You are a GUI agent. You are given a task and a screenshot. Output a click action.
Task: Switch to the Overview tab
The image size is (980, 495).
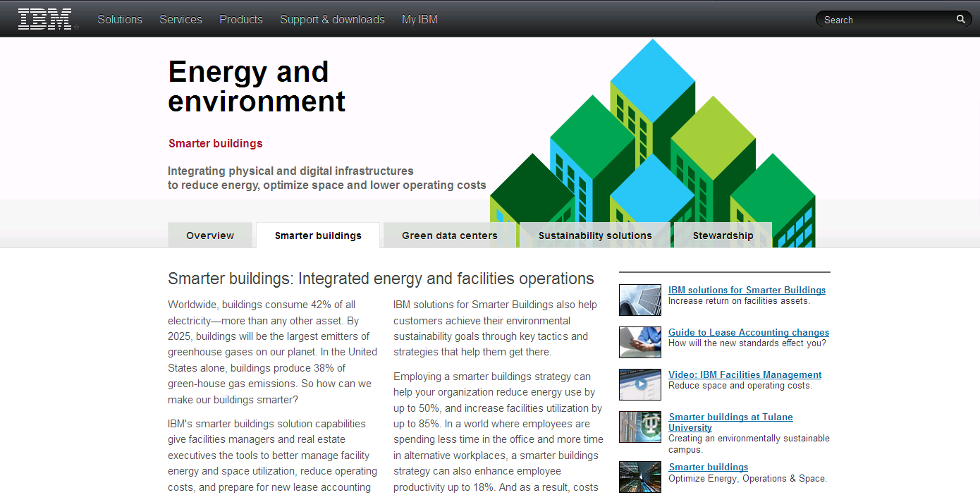pyautogui.click(x=210, y=236)
